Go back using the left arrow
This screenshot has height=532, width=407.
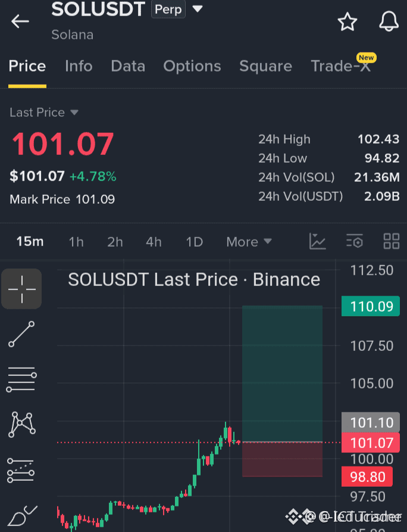(x=20, y=21)
